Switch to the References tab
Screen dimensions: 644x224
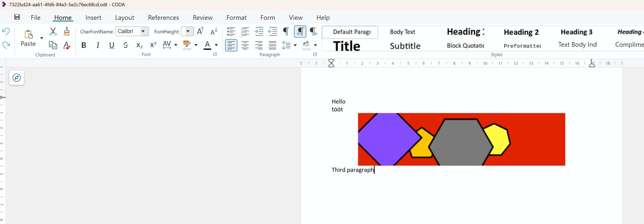point(163,18)
